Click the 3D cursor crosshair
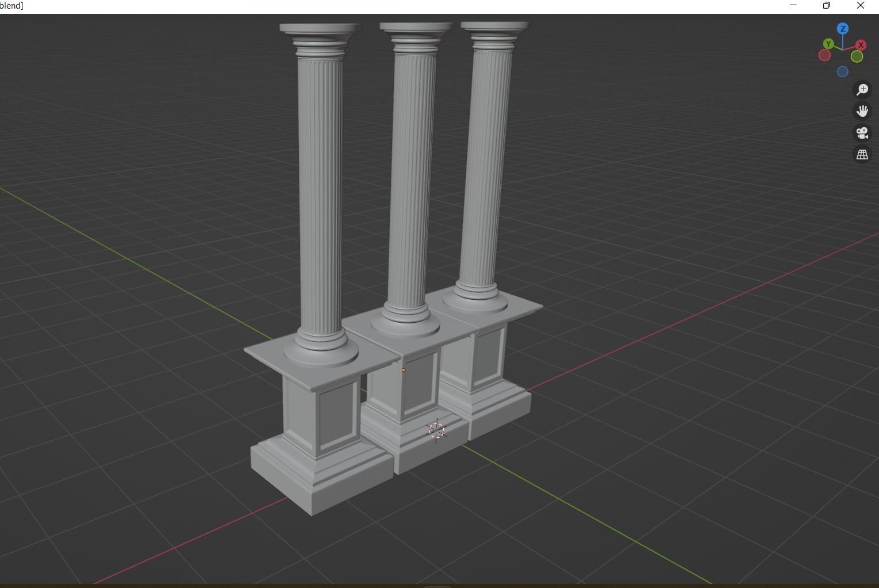The height and width of the screenshot is (588, 879). pos(436,430)
